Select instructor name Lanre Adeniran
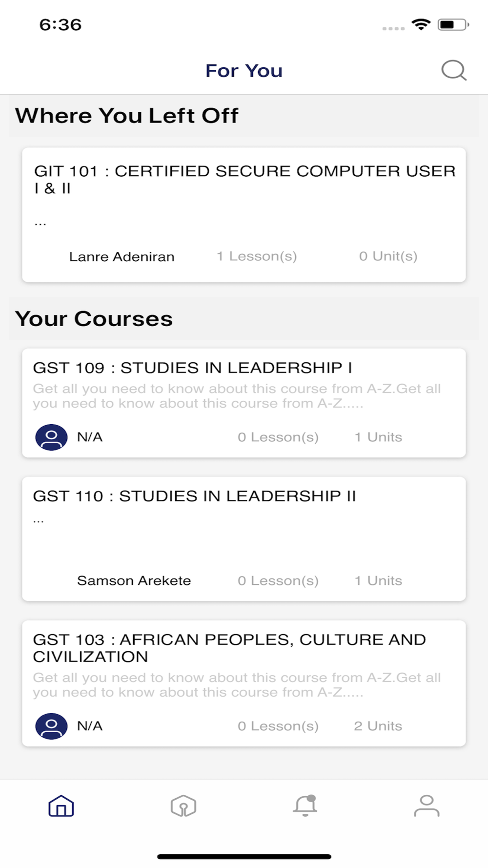Viewport: 488px width, 868px height. [x=122, y=257]
